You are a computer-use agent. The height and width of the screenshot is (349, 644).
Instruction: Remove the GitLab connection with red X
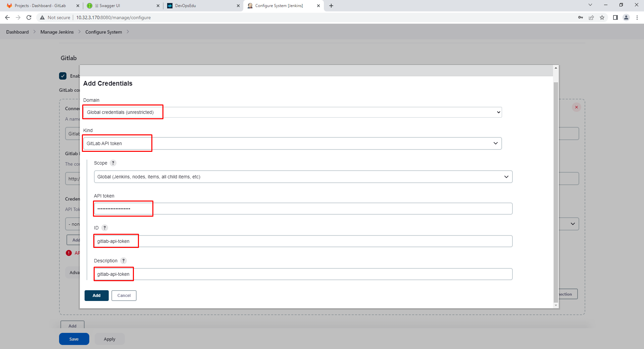pos(577,107)
